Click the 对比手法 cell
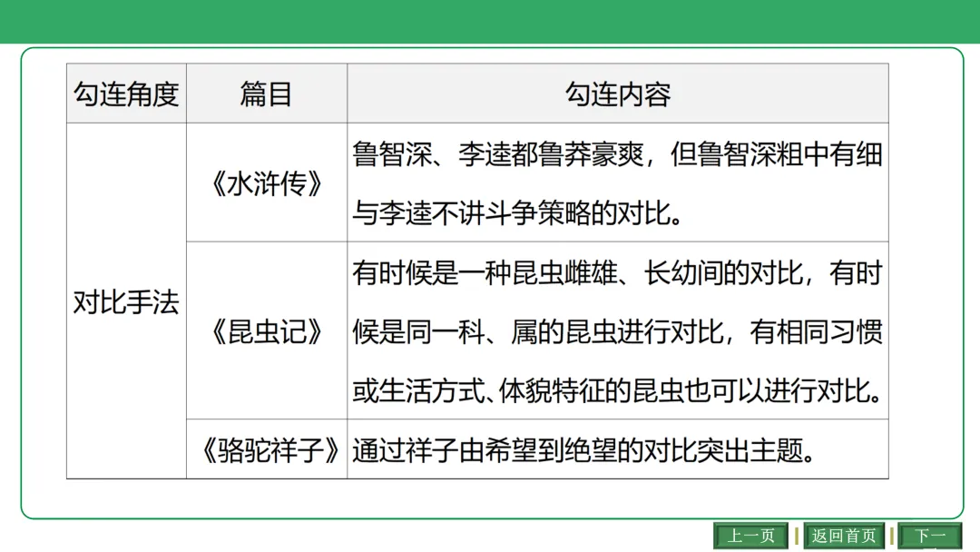 [126, 301]
